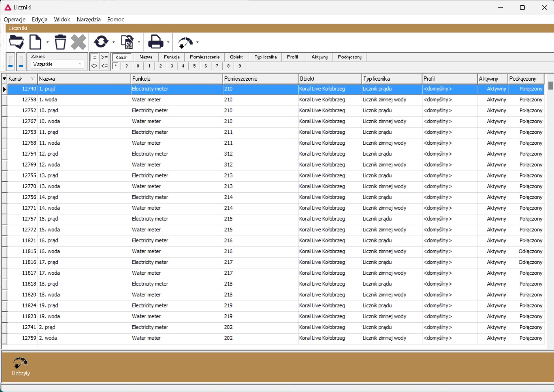Click the grey X cancel icon
Image resolution: width=554 pixels, height=392 pixels.
[78, 42]
